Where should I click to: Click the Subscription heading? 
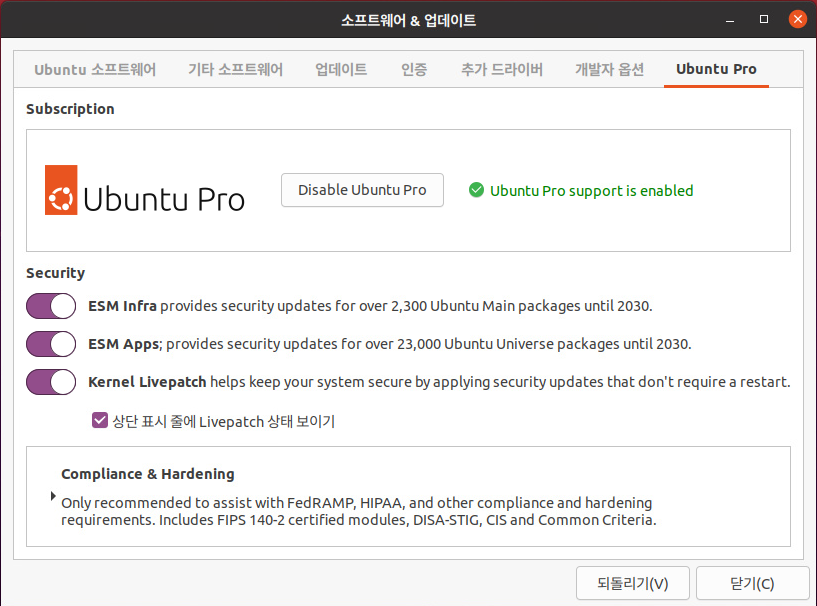tap(70, 109)
